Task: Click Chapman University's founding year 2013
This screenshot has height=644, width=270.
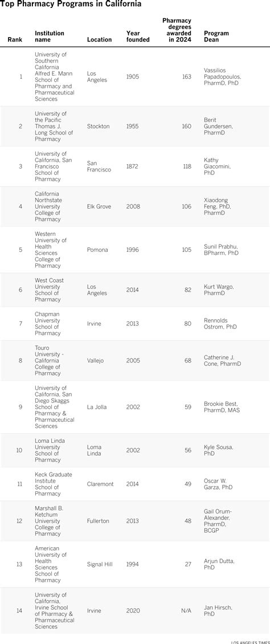Action: pyautogui.click(x=133, y=324)
